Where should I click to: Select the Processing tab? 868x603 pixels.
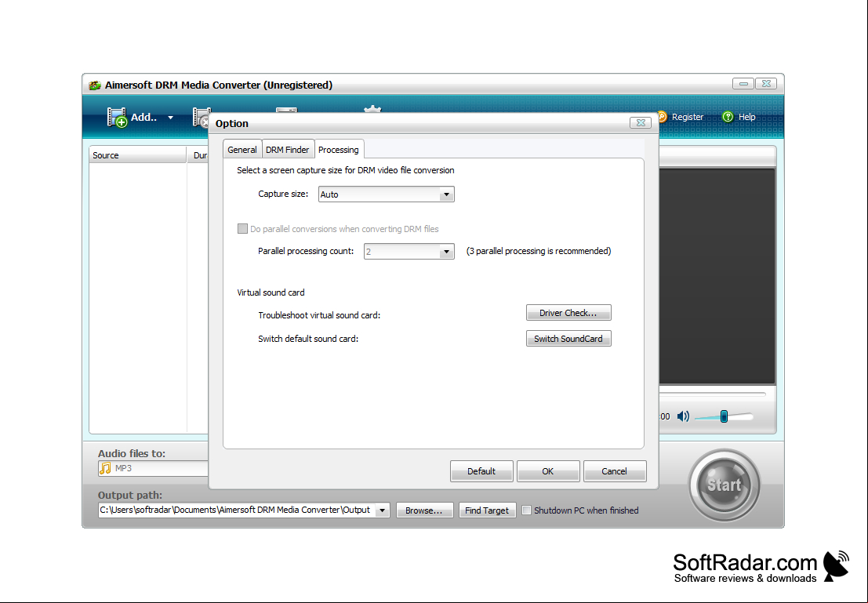pyautogui.click(x=339, y=150)
